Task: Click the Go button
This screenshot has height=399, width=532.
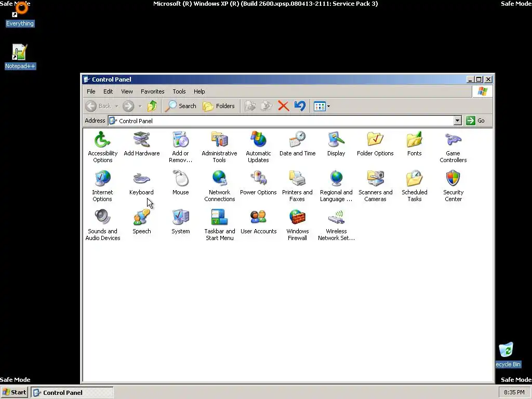Action: [476, 121]
